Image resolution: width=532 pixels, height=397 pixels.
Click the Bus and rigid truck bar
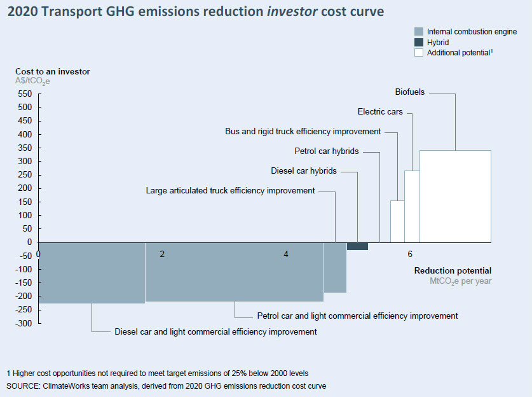click(x=397, y=221)
